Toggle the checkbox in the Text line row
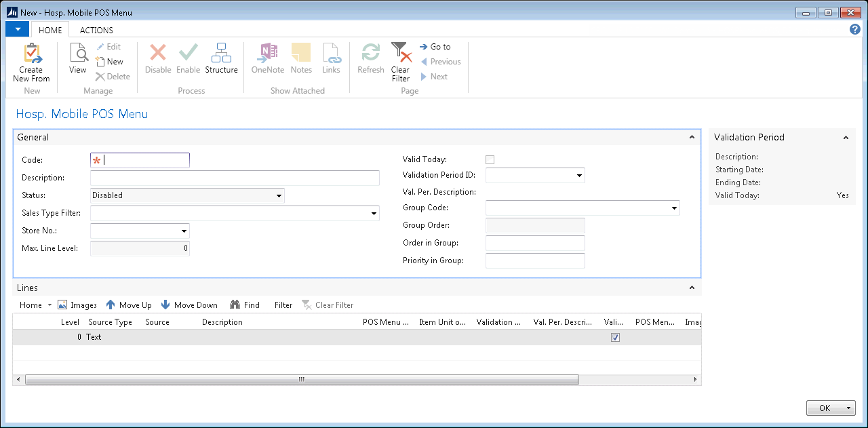 (615, 337)
